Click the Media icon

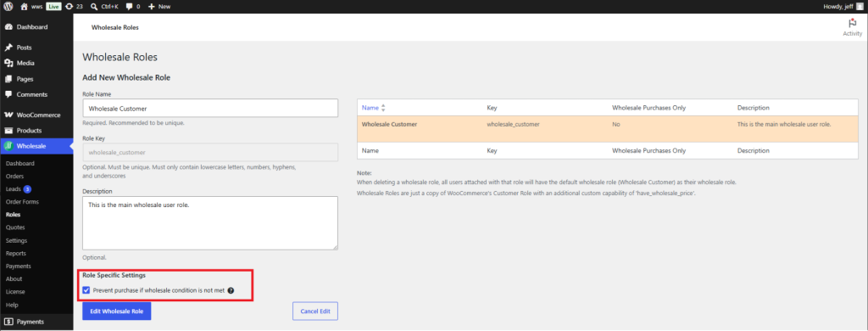click(8, 63)
